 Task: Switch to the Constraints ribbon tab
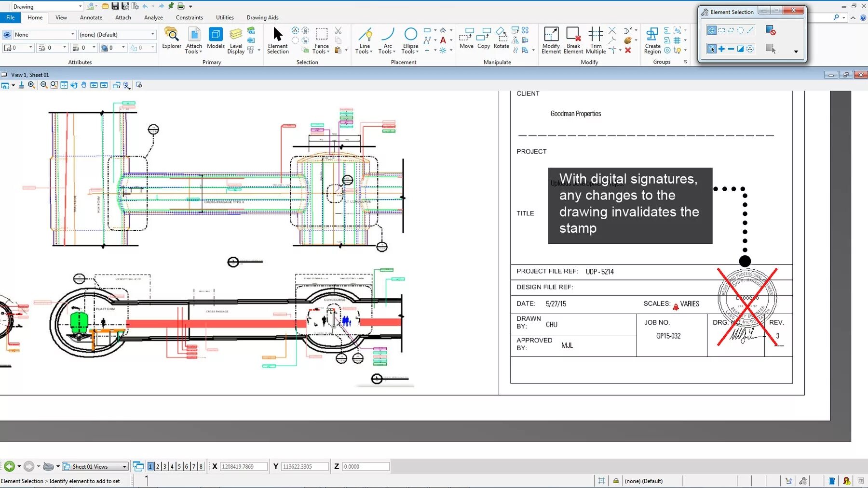(189, 17)
